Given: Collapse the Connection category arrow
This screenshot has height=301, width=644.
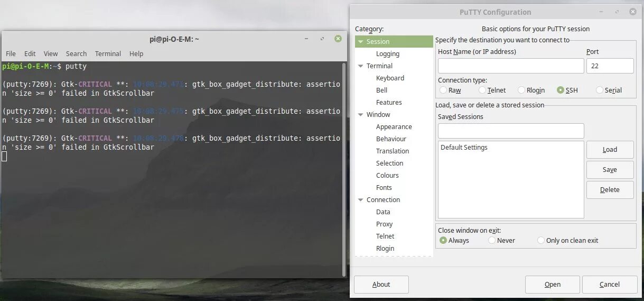Looking at the screenshot, I should tap(361, 200).
